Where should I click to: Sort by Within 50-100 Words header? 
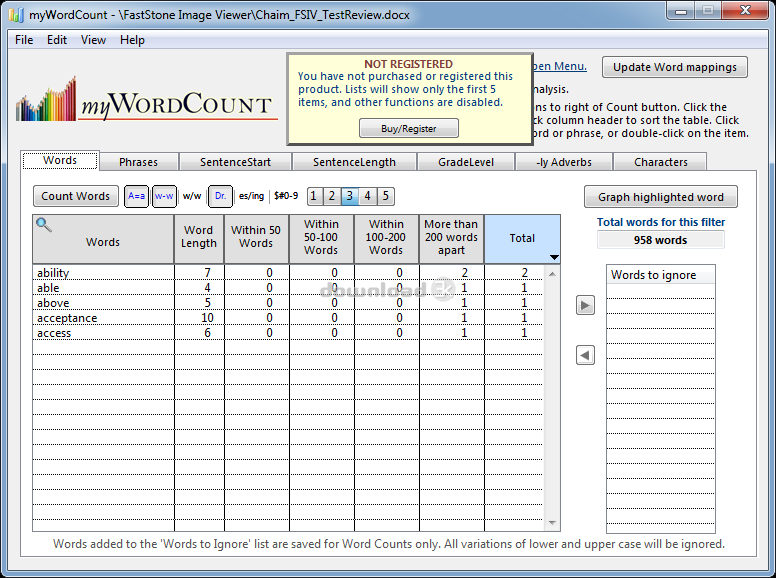pyautogui.click(x=322, y=239)
